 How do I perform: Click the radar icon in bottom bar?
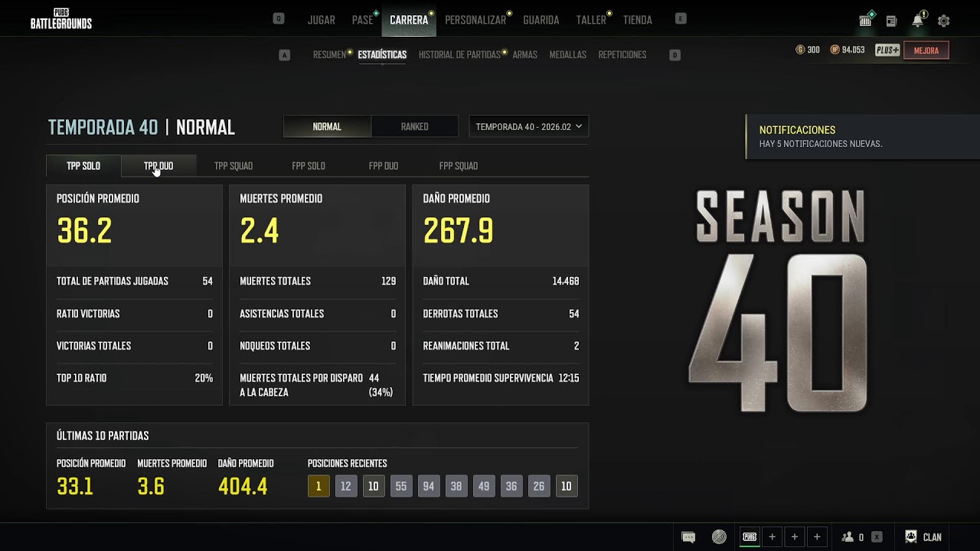[x=719, y=537]
